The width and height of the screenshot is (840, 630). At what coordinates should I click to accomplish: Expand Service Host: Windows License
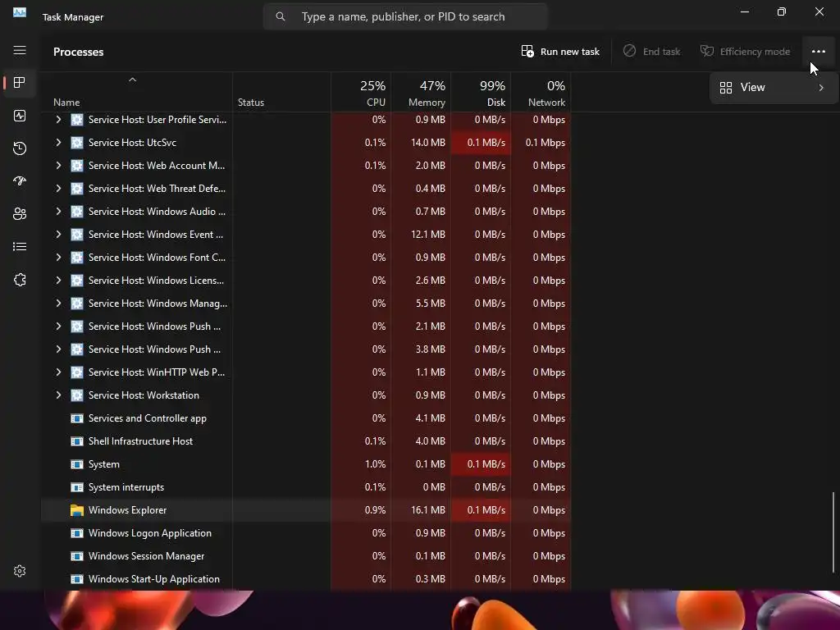coord(58,281)
